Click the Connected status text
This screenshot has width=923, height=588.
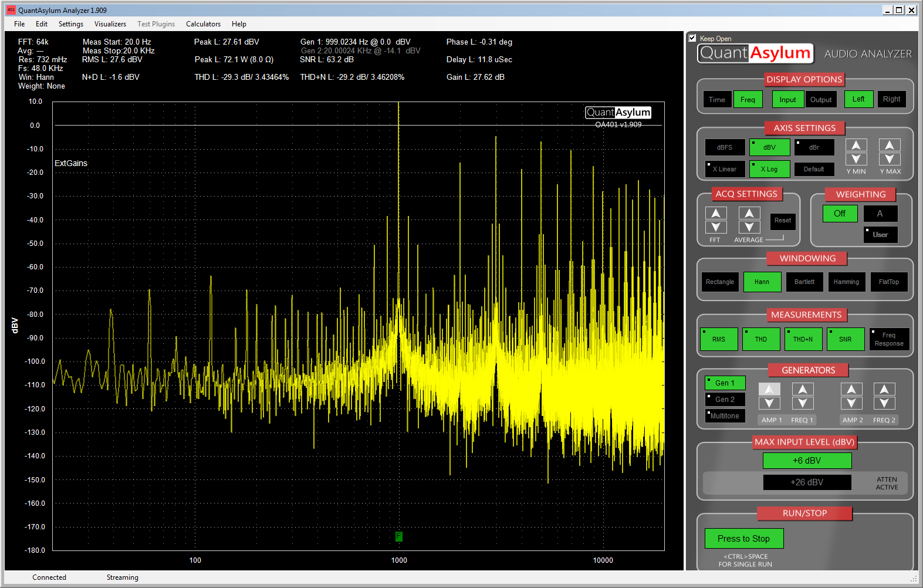(49, 577)
